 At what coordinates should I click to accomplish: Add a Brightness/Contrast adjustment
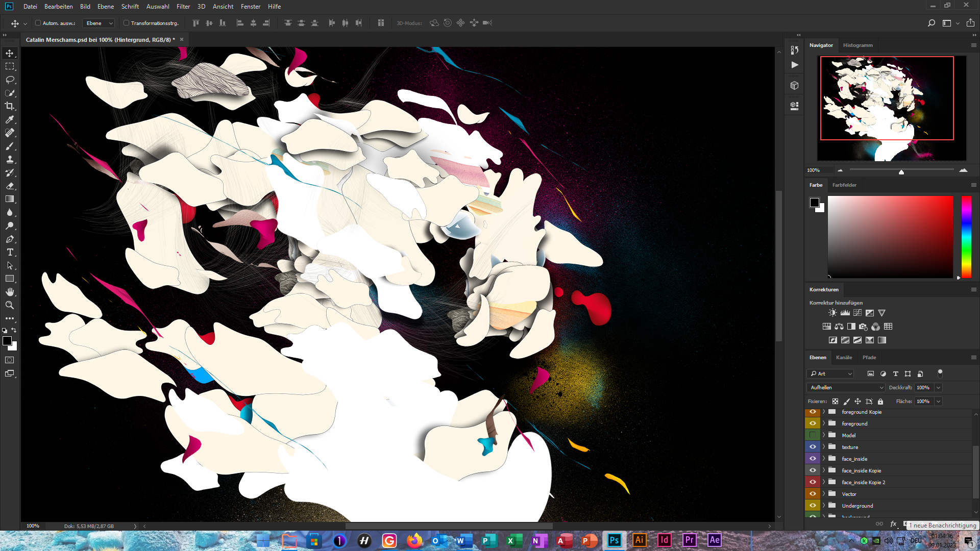832,313
